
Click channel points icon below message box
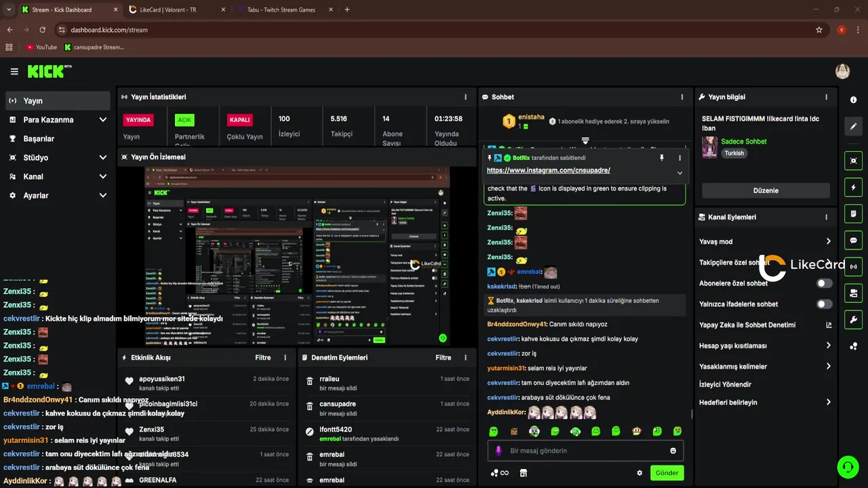click(x=499, y=473)
